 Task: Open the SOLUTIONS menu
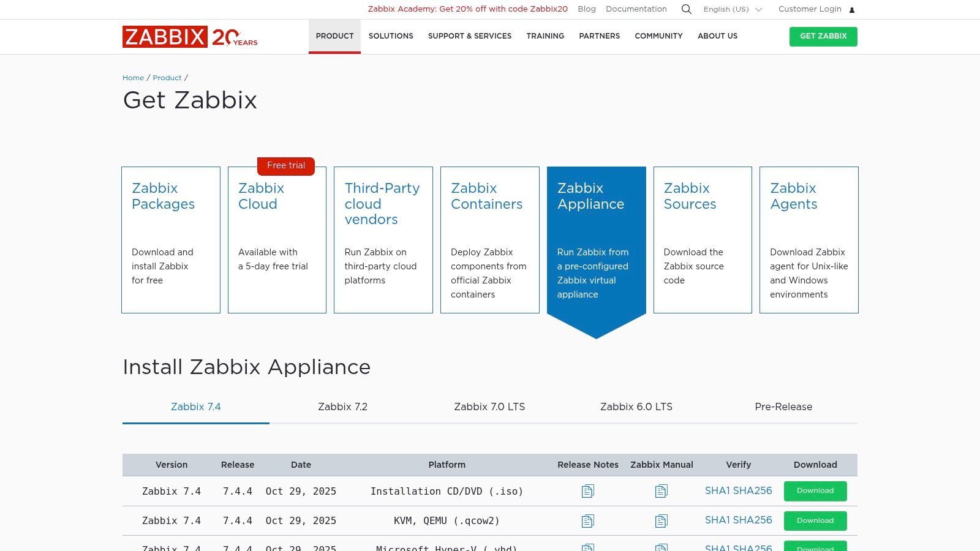(x=391, y=36)
